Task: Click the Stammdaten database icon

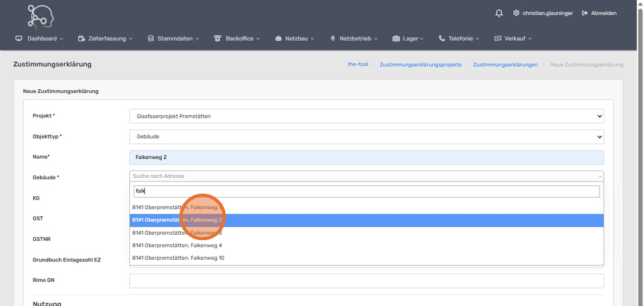Action: click(x=151, y=39)
